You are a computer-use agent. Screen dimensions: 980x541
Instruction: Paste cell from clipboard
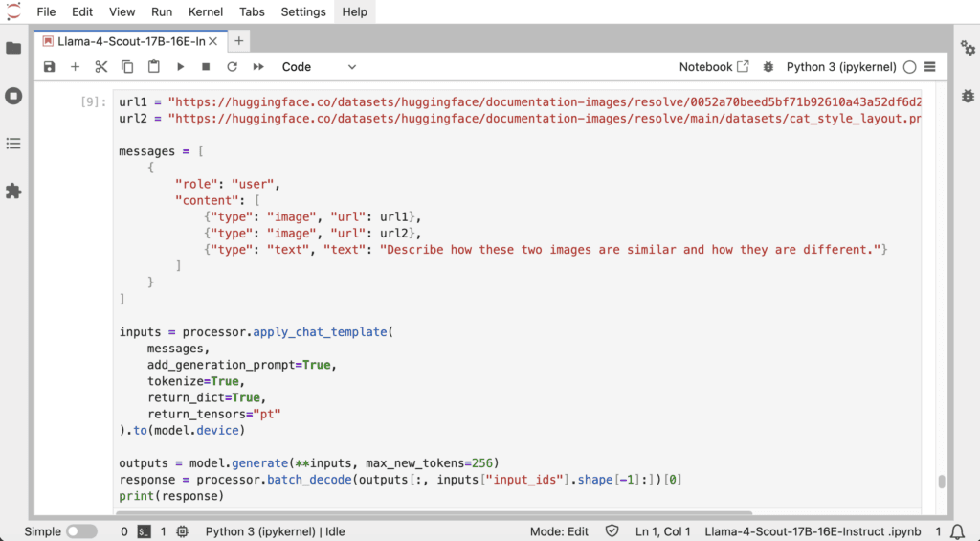[x=154, y=67]
